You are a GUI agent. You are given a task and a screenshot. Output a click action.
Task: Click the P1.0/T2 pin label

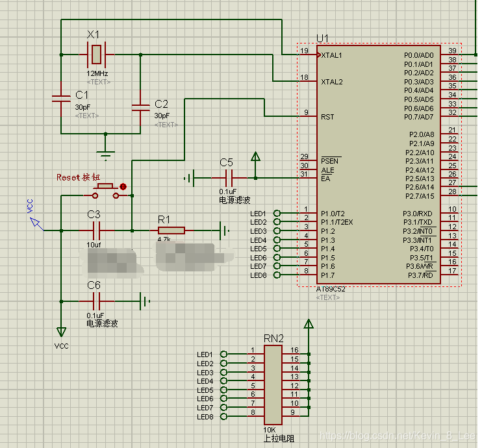(x=333, y=214)
